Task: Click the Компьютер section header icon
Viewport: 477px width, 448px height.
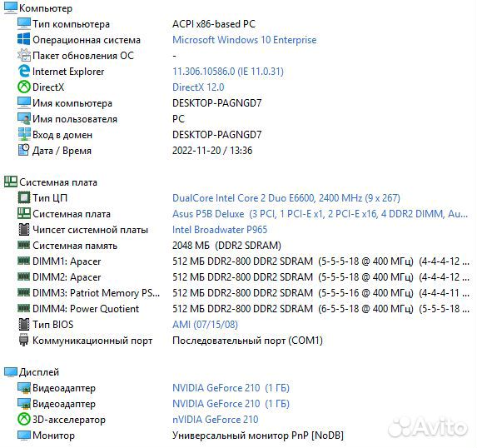Action: pyautogui.click(x=11, y=8)
